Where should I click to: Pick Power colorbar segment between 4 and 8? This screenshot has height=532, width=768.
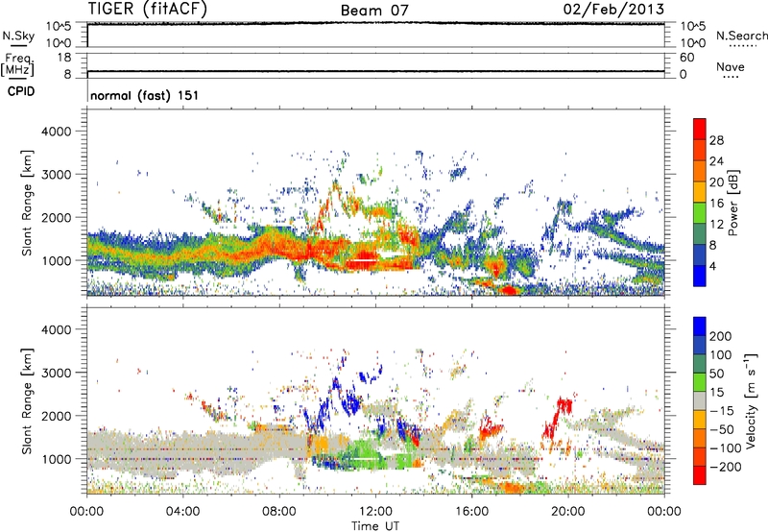[x=700, y=254]
